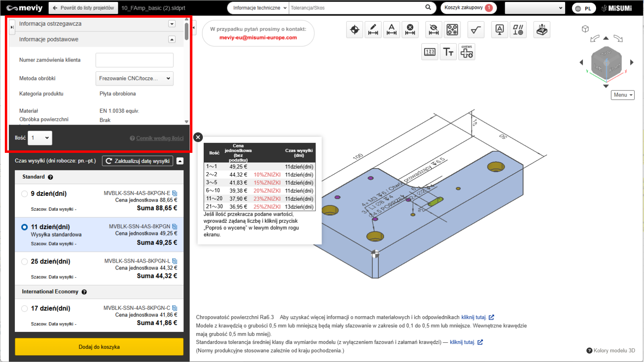Click the origin crosshair tool icon
644x362 pixels.
(x=355, y=30)
